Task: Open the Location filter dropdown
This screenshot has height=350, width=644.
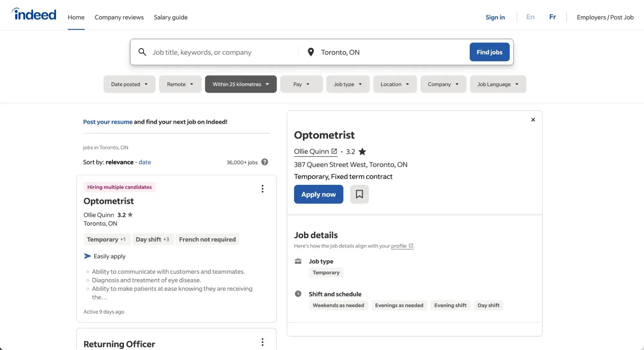Action: click(x=395, y=84)
